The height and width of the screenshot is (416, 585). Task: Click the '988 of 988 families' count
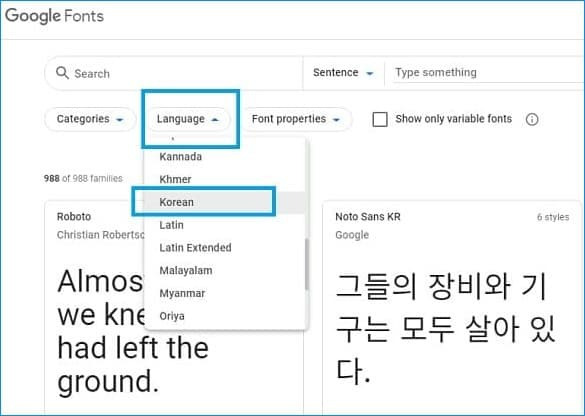(83, 178)
